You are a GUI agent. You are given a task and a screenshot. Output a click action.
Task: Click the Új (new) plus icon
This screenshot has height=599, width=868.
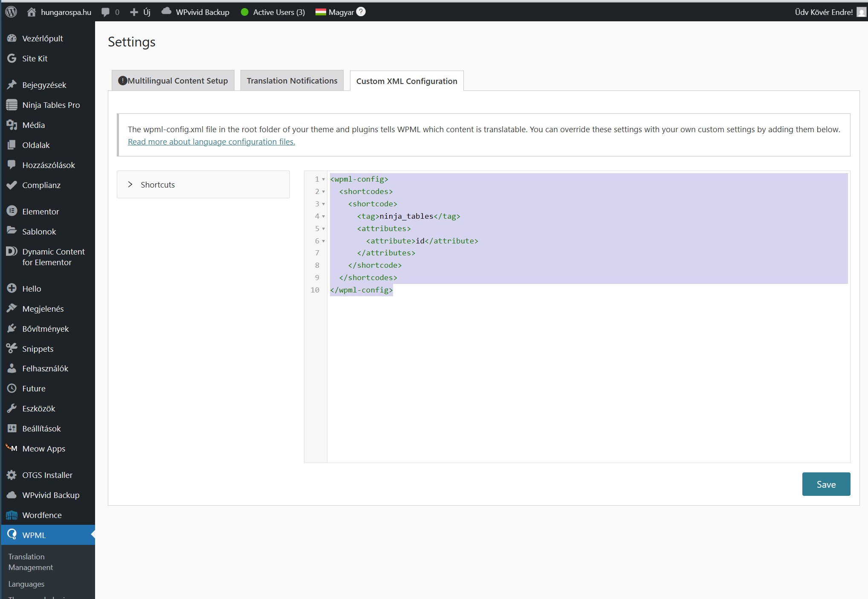134,12
